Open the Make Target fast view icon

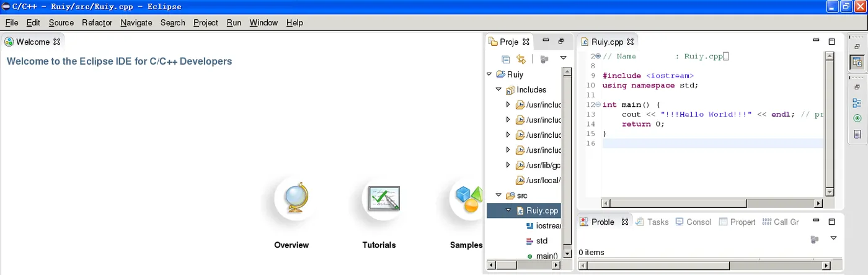click(857, 118)
